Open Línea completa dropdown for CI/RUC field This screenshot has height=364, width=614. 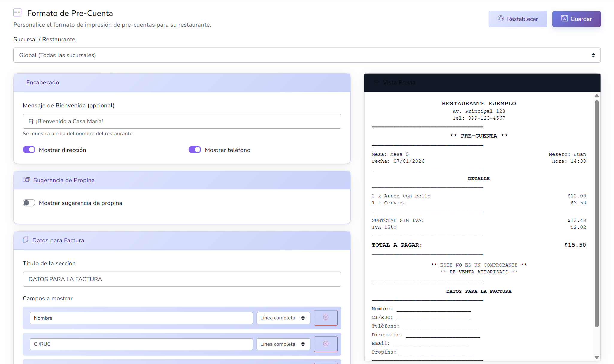click(283, 344)
